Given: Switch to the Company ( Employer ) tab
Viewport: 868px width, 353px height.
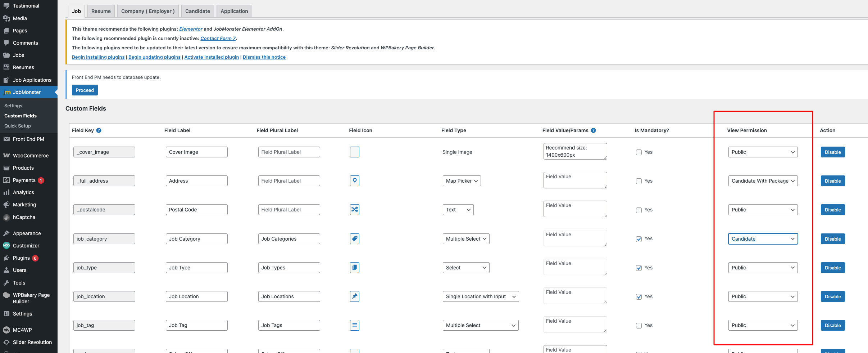Looking at the screenshot, I should click(x=148, y=11).
